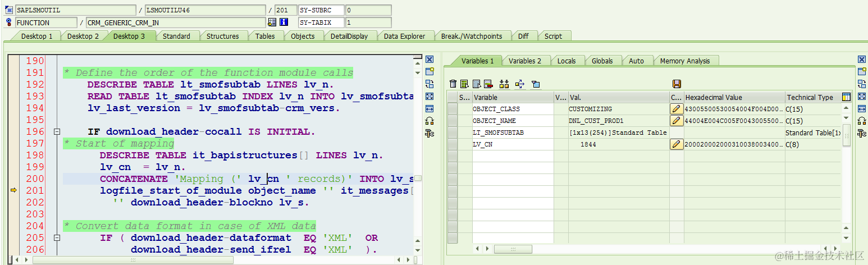Click the SY-TABIX value field
The height and width of the screenshot is (265, 868).
(368, 22)
